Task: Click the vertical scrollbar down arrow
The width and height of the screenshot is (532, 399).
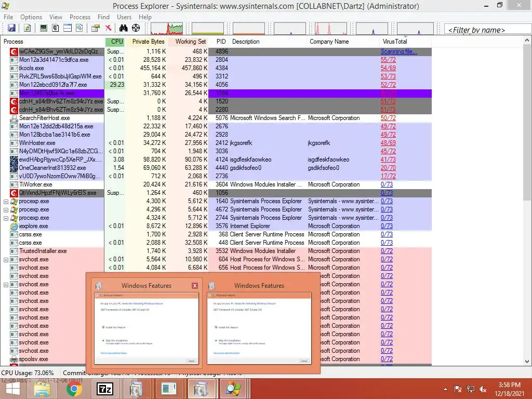Action: [x=527, y=362]
